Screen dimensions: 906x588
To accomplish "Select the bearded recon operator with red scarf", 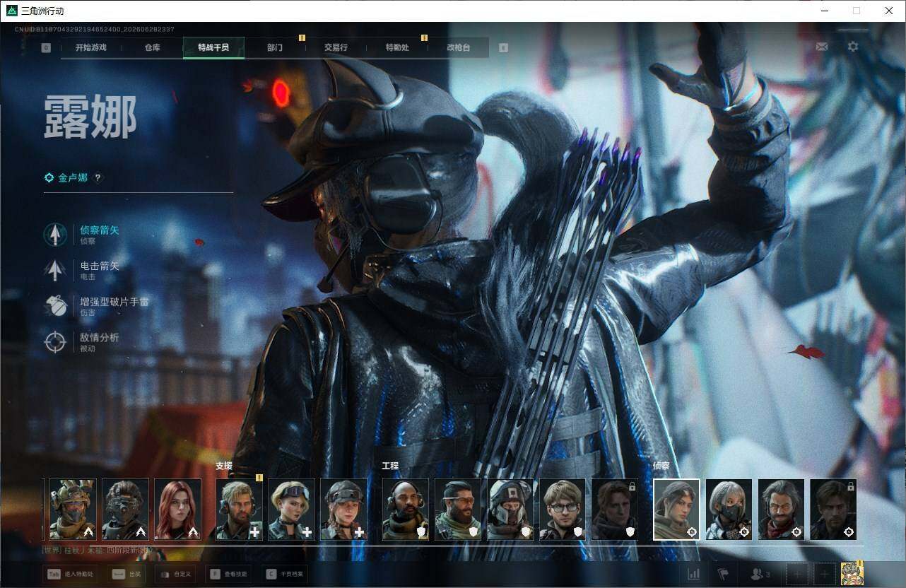I will tap(781, 510).
